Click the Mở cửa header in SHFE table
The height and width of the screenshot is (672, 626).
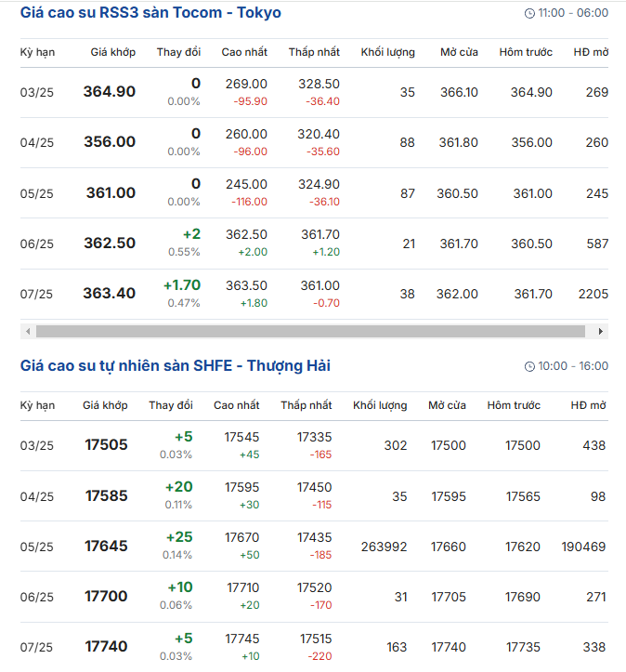[447, 405]
